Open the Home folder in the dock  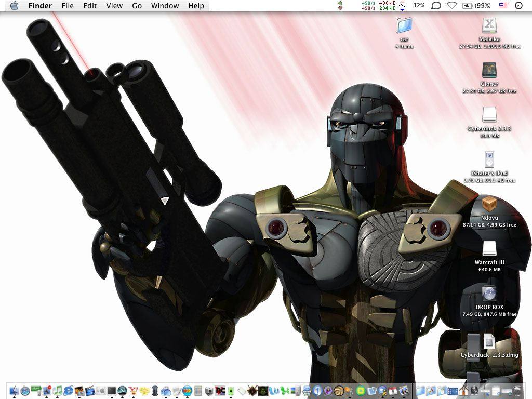coord(463,391)
